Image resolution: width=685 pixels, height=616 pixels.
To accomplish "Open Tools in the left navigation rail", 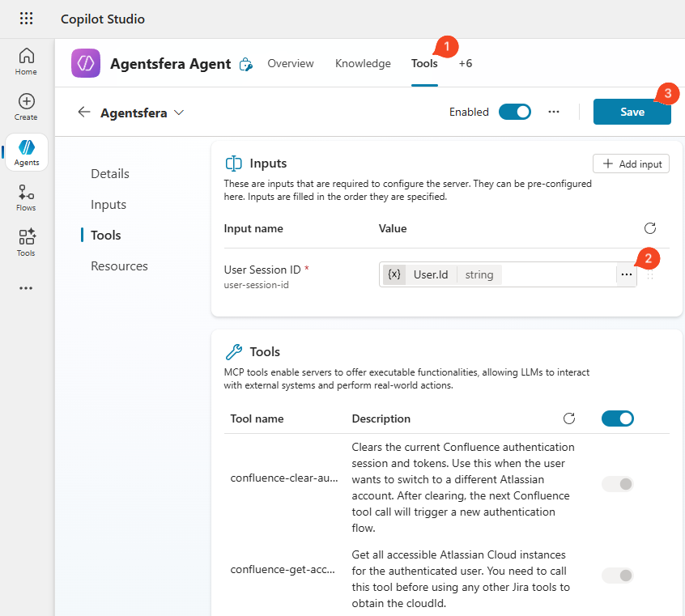I will point(26,242).
